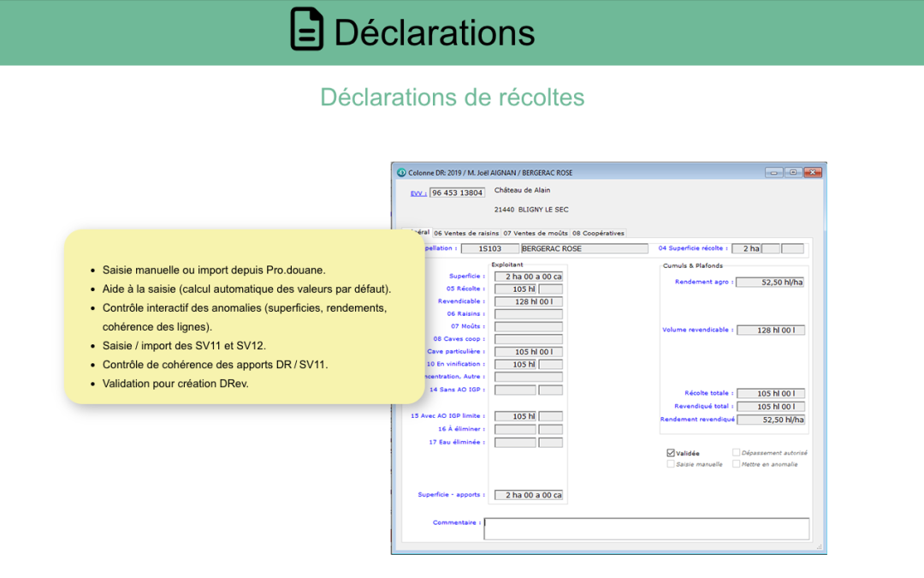The width and height of the screenshot is (924, 578).
Task: Click the empty 06 Raisins field
Action: coord(529,314)
